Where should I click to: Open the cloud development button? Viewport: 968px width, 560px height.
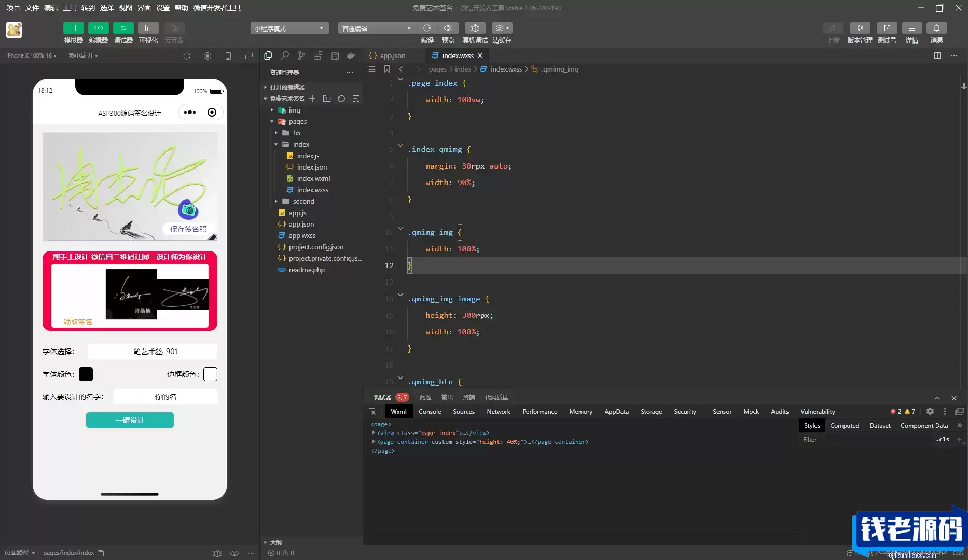174,28
